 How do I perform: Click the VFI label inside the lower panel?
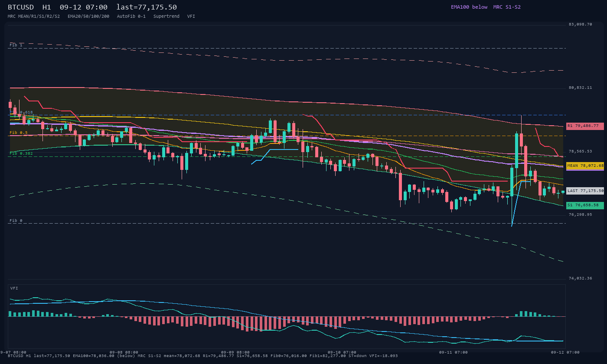tap(14, 288)
